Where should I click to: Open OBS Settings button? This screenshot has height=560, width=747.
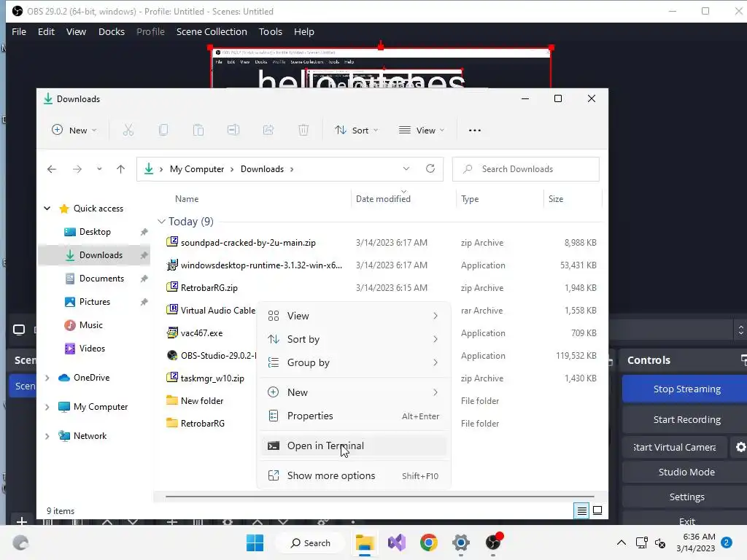tap(684, 497)
